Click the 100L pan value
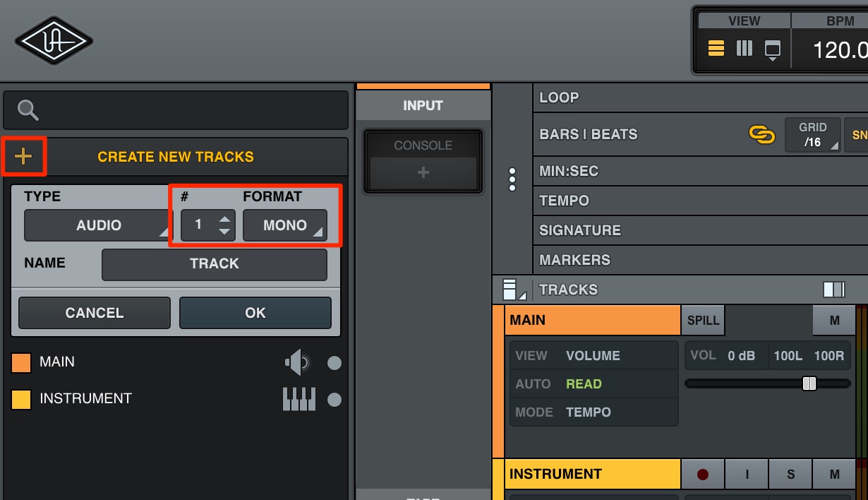Image resolution: width=868 pixels, height=500 pixels. pyautogui.click(x=788, y=356)
